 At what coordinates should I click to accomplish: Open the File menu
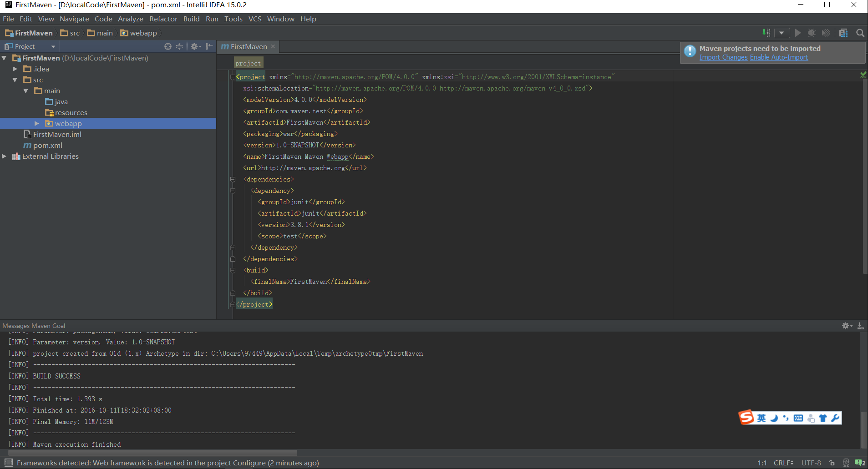[x=8, y=19]
